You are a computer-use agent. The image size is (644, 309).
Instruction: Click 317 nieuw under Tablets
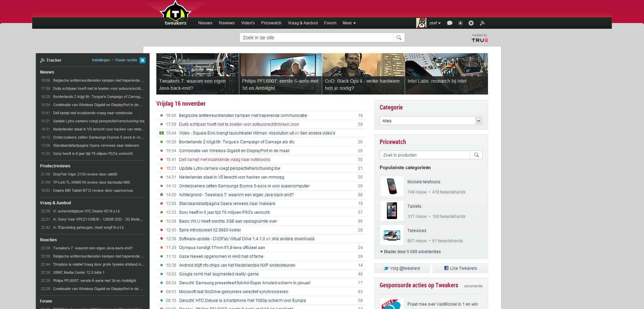[417, 217]
